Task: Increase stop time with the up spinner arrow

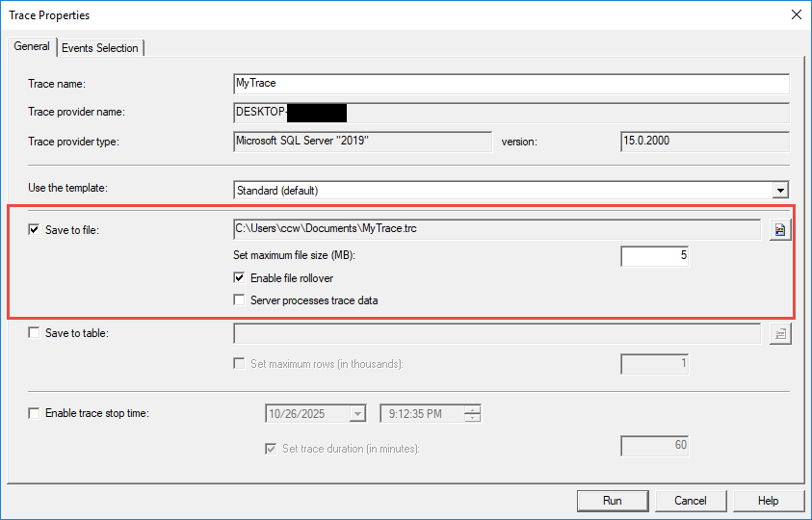Action: click(472, 409)
